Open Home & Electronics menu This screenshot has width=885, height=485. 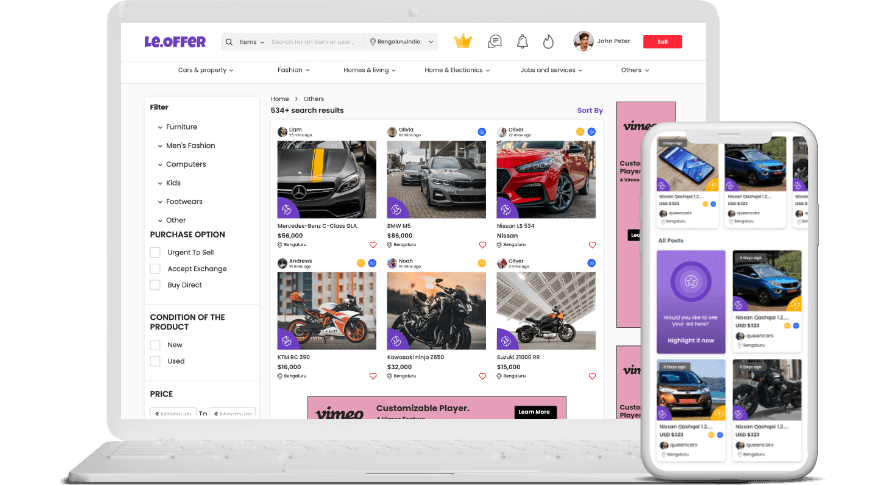pyautogui.click(x=457, y=70)
